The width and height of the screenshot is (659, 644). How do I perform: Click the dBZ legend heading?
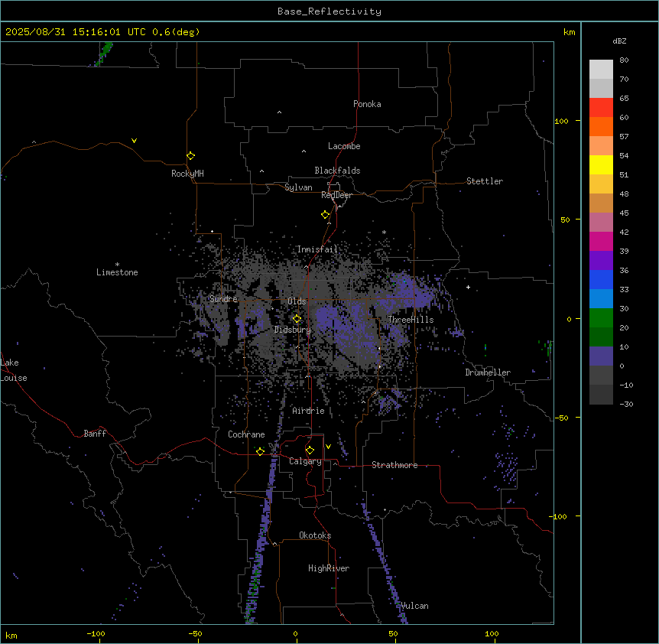(619, 41)
